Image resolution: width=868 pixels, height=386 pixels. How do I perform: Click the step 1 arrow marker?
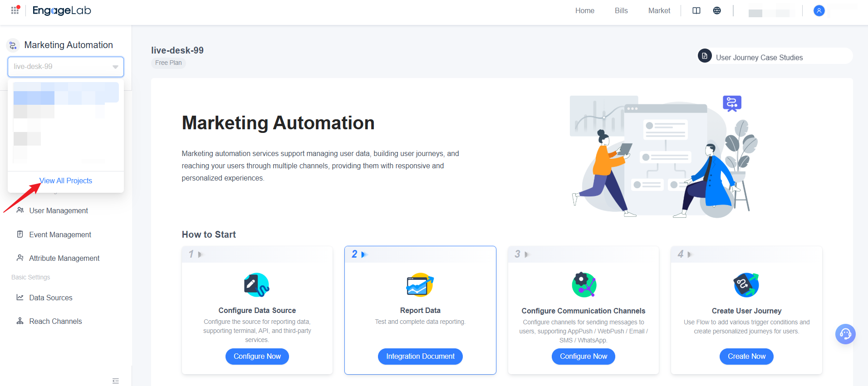coord(200,254)
